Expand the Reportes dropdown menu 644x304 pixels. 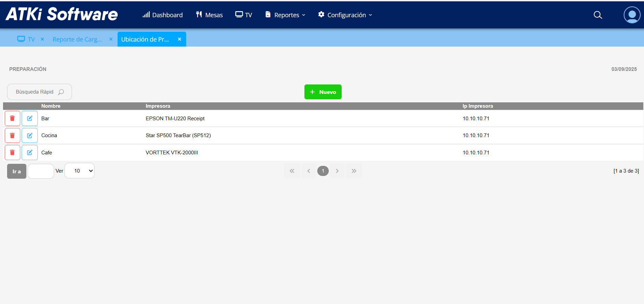tap(286, 15)
